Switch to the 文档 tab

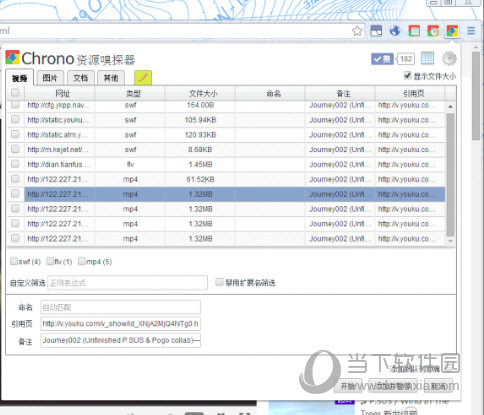[81, 78]
